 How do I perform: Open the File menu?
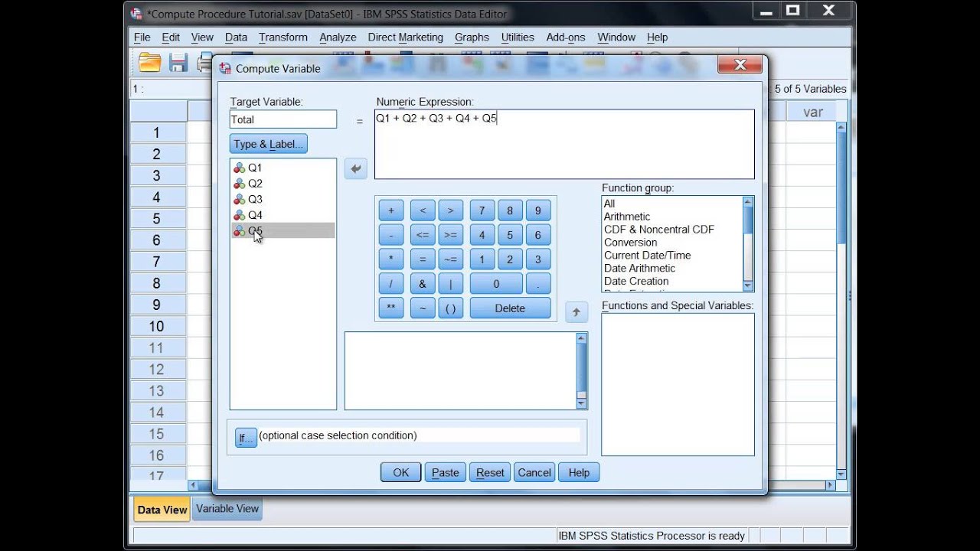click(x=142, y=37)
